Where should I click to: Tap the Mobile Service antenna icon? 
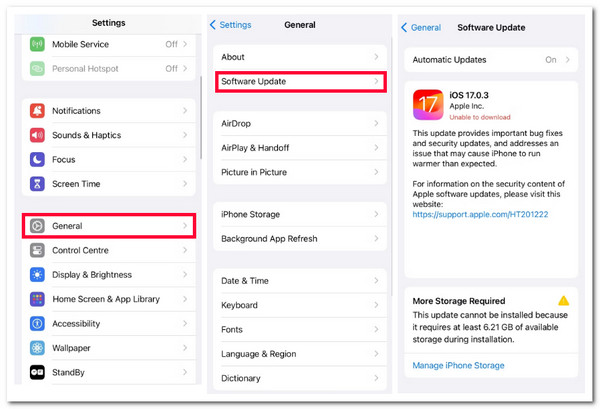pyautogui.click(x=37, y=44)
